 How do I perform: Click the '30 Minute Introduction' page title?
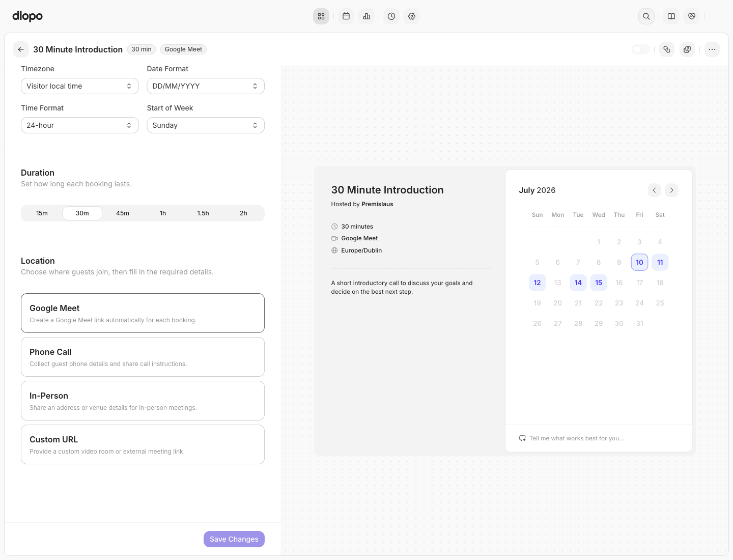tap(78, 49)
